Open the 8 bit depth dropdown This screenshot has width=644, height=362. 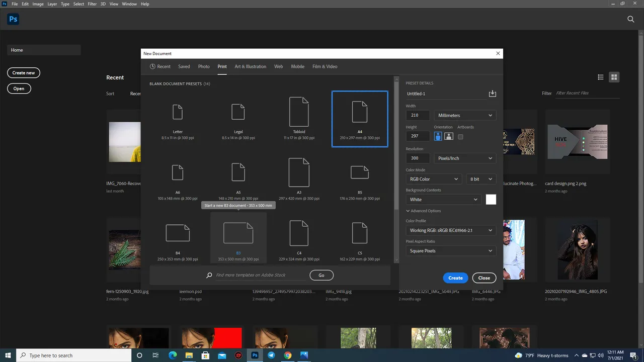pos(481,179)
